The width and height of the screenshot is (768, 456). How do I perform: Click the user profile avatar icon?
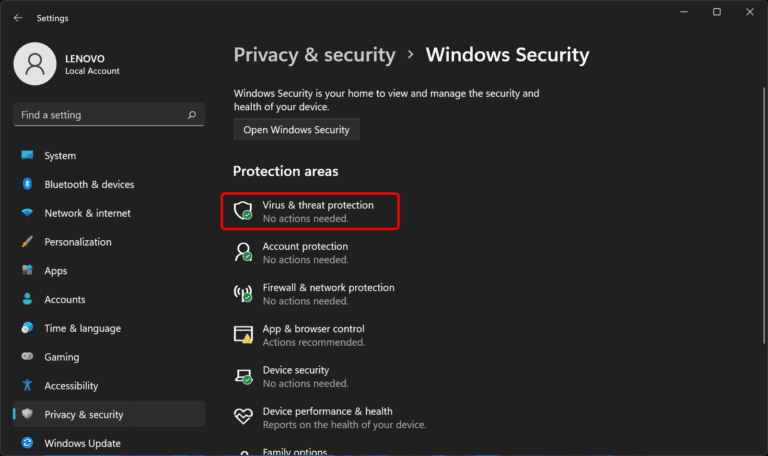[36, 64]
